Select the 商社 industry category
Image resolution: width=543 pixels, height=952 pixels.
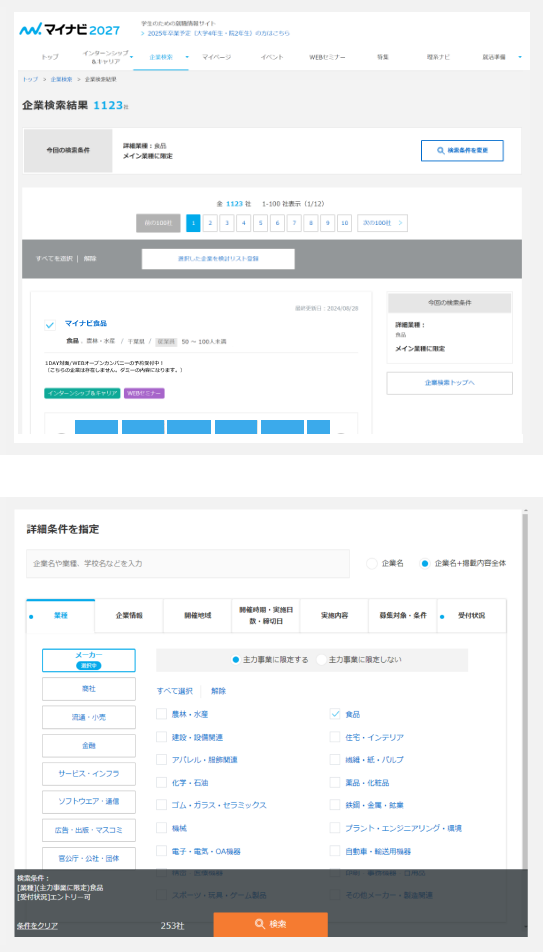89,689
